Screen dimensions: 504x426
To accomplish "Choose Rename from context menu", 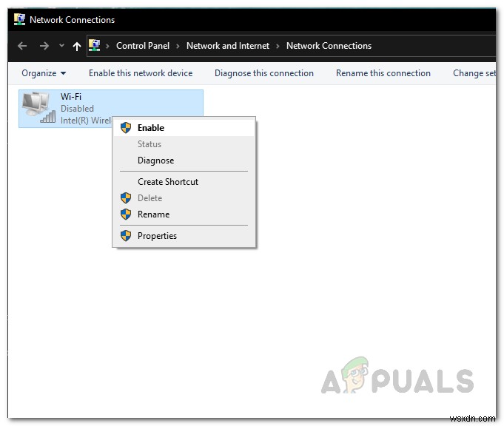I will 184,214.
